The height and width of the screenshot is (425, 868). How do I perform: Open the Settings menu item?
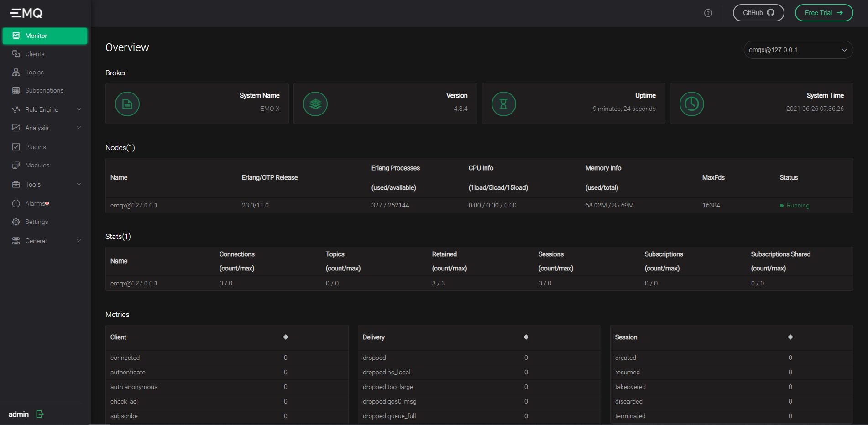pyautogui.click(x=45, y=222)
